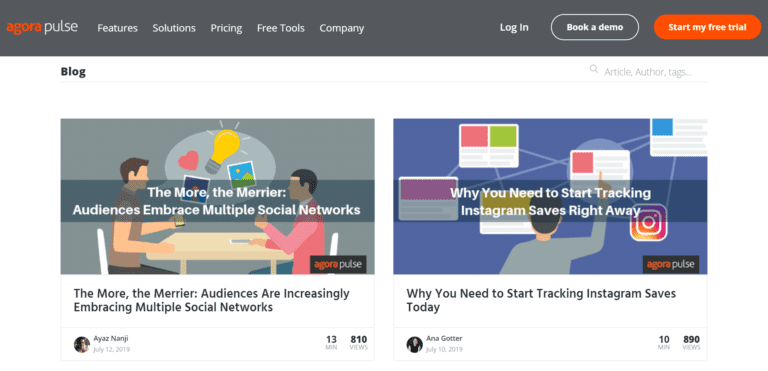Viewport: 768px width, 371px height.
Task: Click the 890 views count
Action: coord(691,342)
